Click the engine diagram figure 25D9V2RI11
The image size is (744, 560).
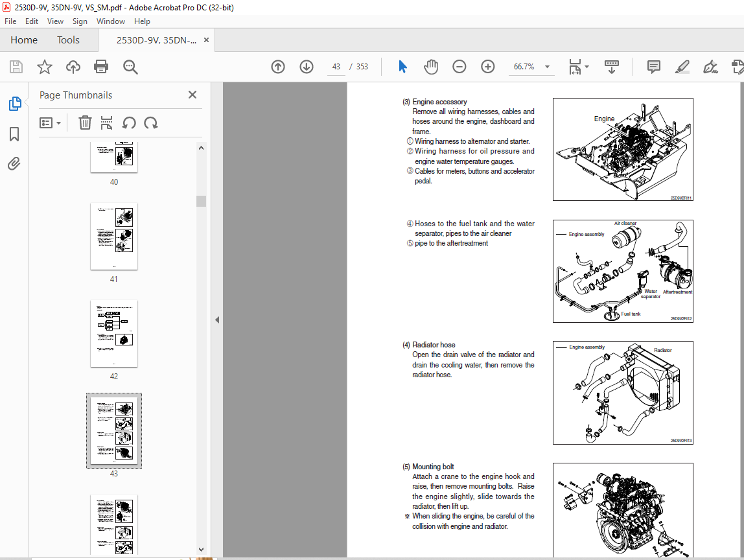[x=623, y=150]
